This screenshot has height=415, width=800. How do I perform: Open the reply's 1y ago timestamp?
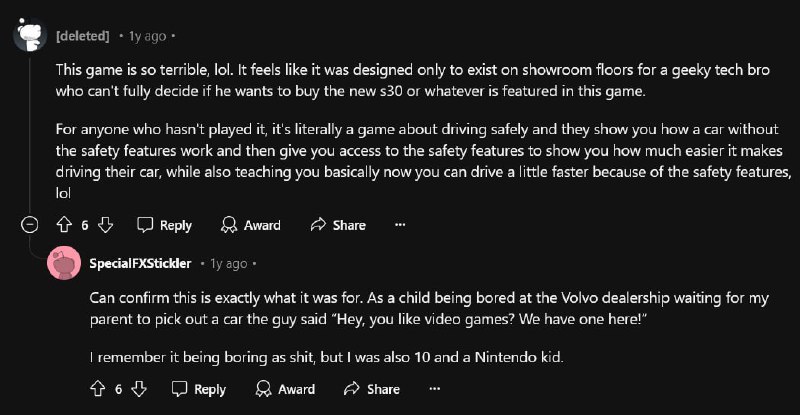point(228,264)
